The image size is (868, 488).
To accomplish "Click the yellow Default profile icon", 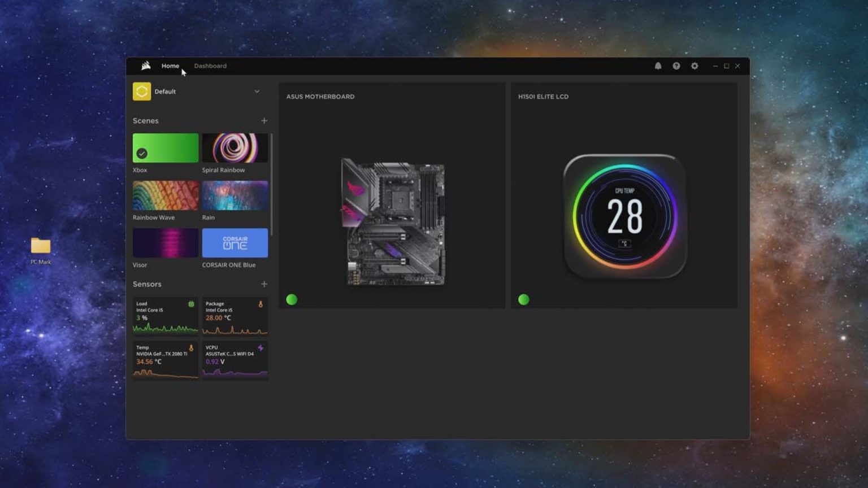I will pos(142,91).
